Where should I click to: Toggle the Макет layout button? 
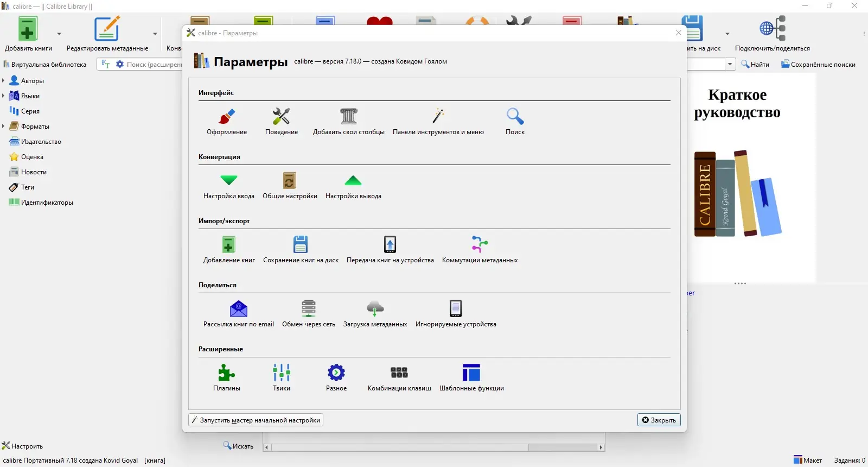[x=808, y=460]
